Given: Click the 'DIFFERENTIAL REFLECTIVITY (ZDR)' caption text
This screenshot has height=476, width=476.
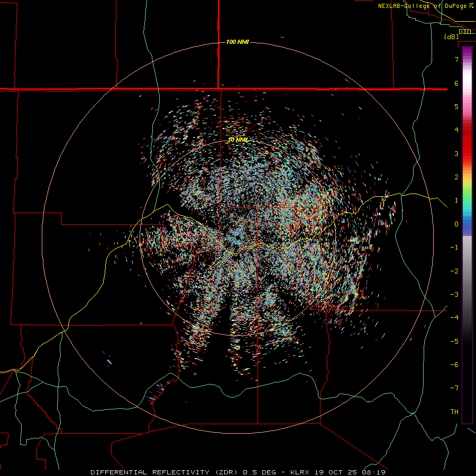Looking at the screenshot, I should click(x=166, y=472).
